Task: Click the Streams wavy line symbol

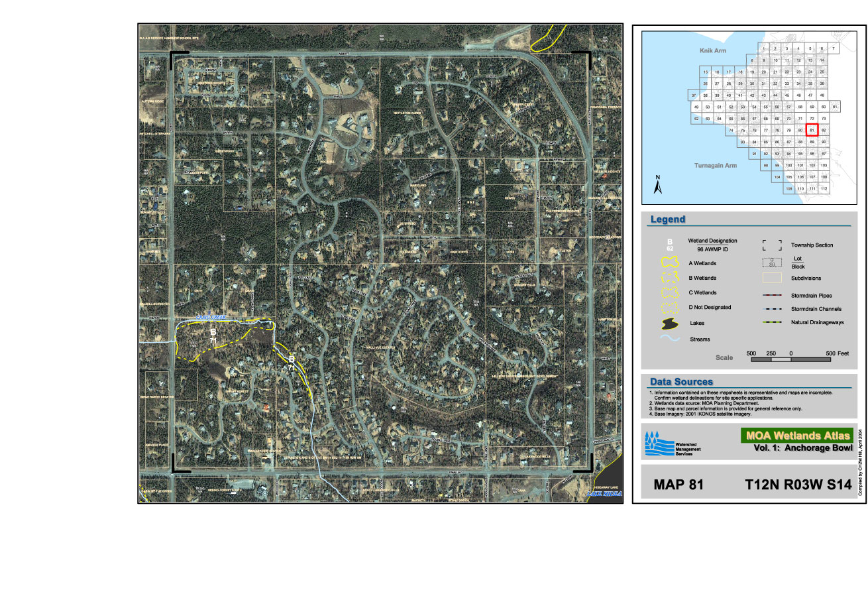Action: pos(670,339)
